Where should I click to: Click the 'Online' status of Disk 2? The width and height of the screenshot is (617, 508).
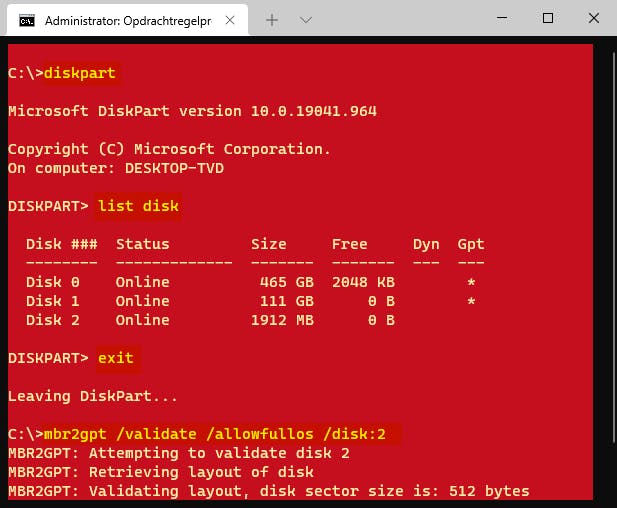(142, 320)
